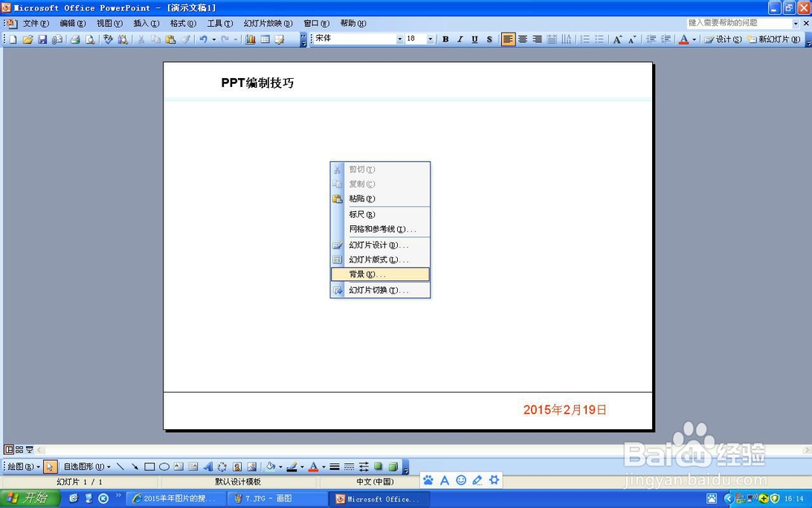
Task: Choose Background (背景) from context menu
Action: coord(380,274)
